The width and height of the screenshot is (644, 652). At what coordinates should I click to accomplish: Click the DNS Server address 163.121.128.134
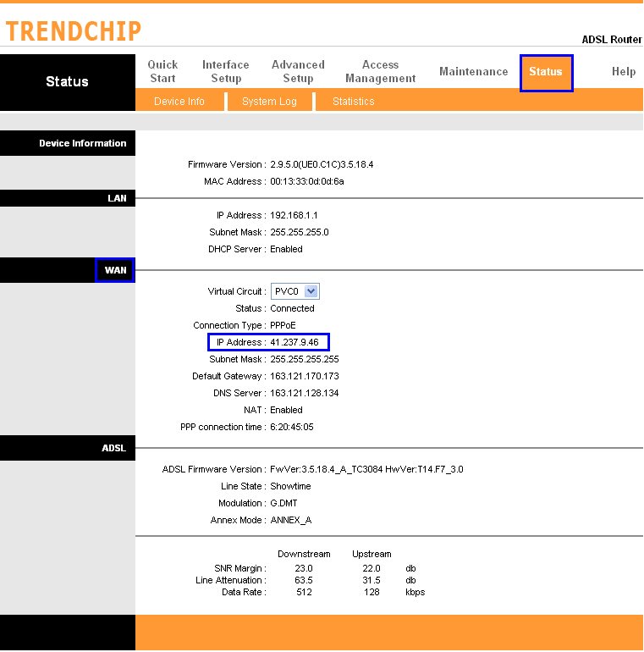click(x=305, y=393)
